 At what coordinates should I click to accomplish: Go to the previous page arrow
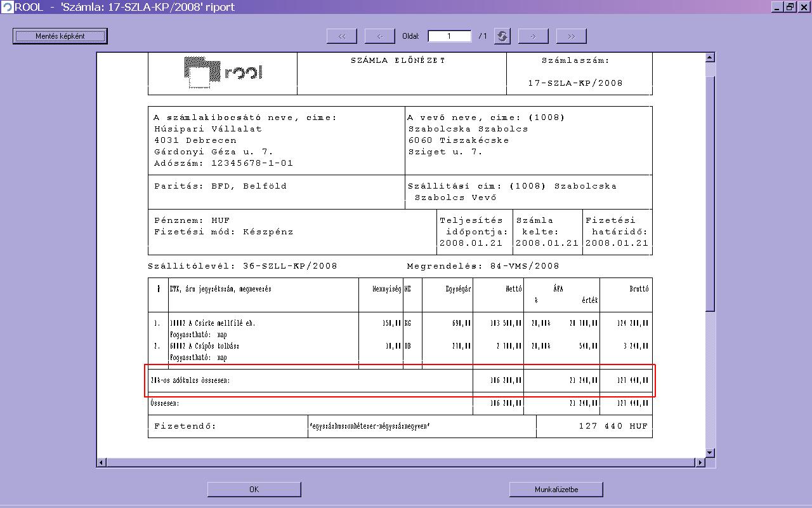pos(380,36)
